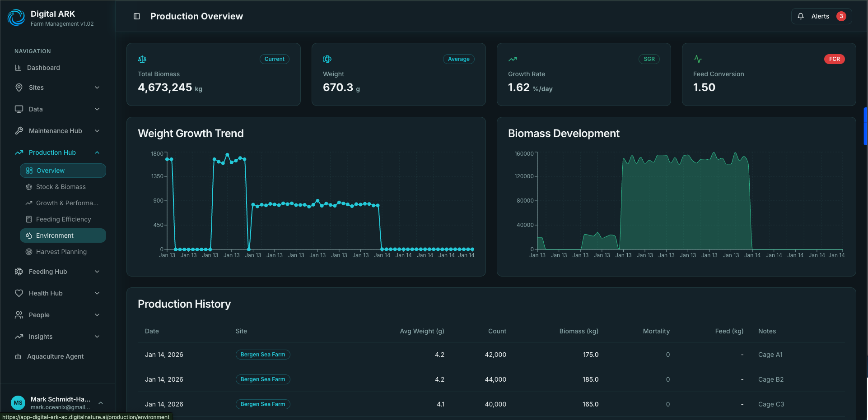Click the Data monitor icon
The width and height of the screenshot is (868, 420).
pyautogui.click(x=19, y=109)
